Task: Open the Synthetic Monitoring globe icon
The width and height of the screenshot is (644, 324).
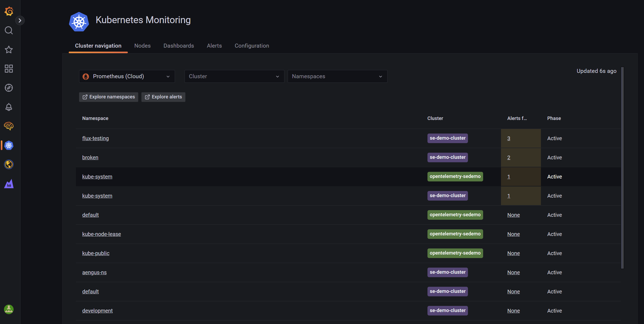Action: (x=9, y=164)
